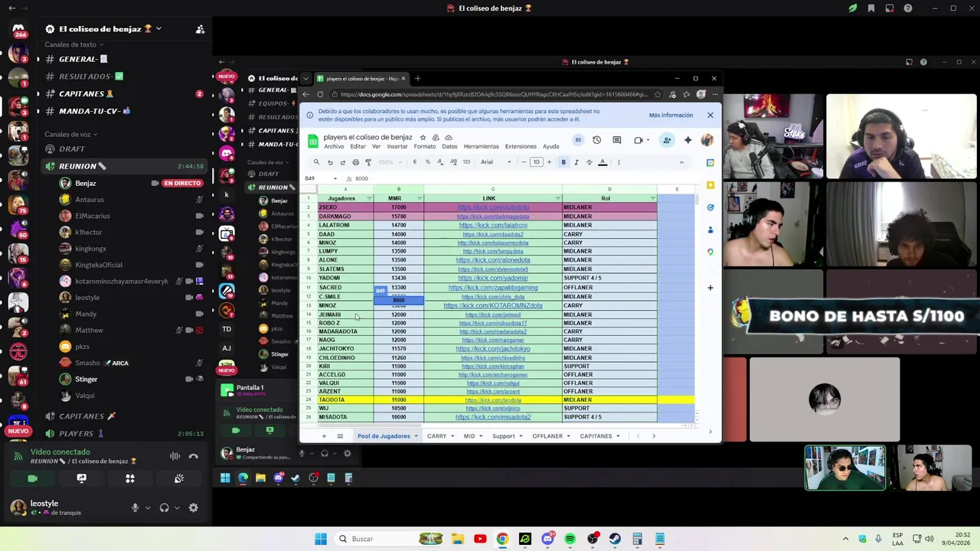
Task: Deafen with leostyle's headphones icon
Action: point(164,507)
